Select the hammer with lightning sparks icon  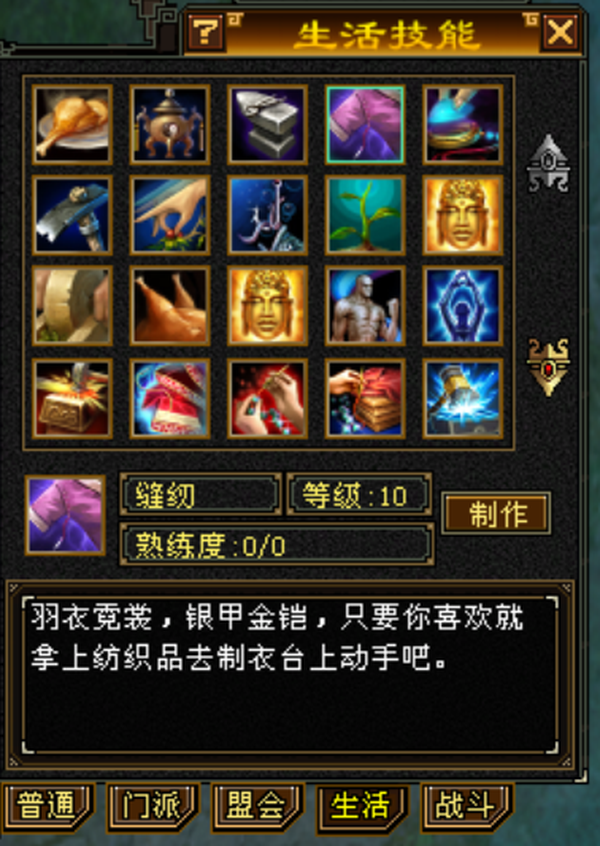pyautogui.click(x=463, y=399)
